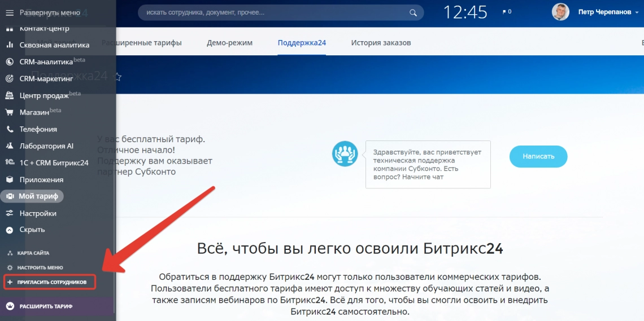Image resolution: width=644 pixels, height=321 pixels.
Task: Open Петр Черепанов user avatar
Action: point(560,12)
